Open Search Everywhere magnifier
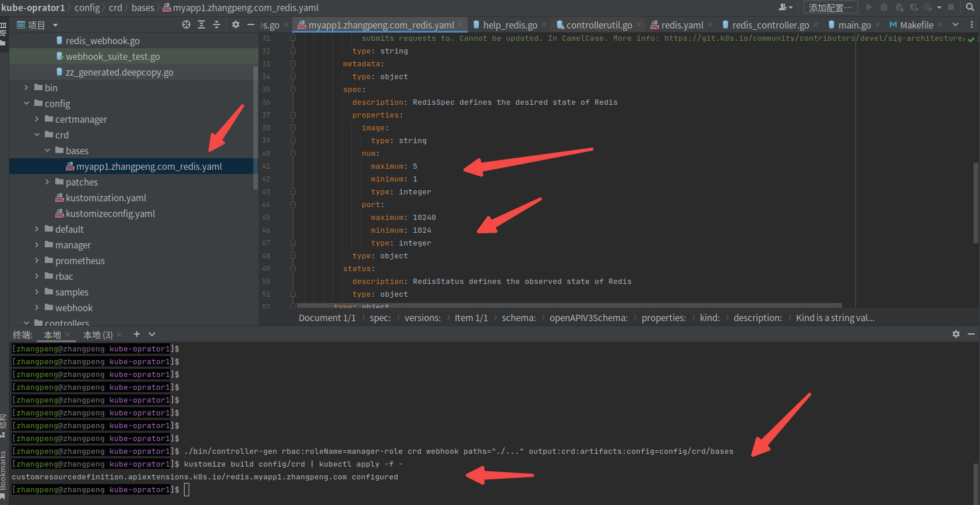The height and width of the screenshot is (505, 980). (x=970, y=8)
